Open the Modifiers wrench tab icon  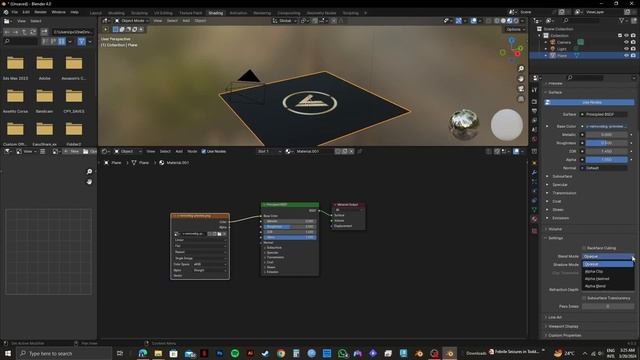tap(534, 173)
